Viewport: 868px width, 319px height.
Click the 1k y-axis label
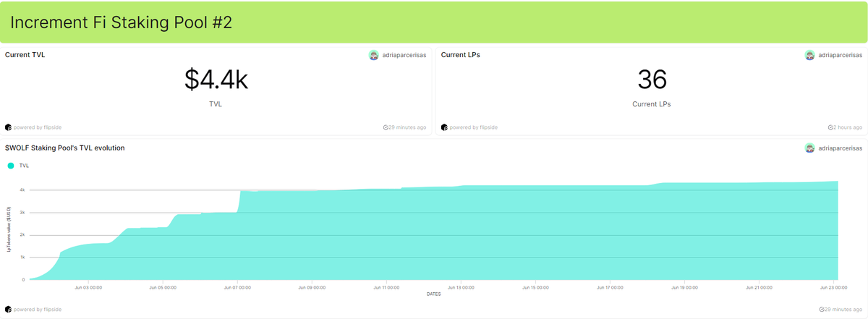pyautogui.click(x=22, y=258)
